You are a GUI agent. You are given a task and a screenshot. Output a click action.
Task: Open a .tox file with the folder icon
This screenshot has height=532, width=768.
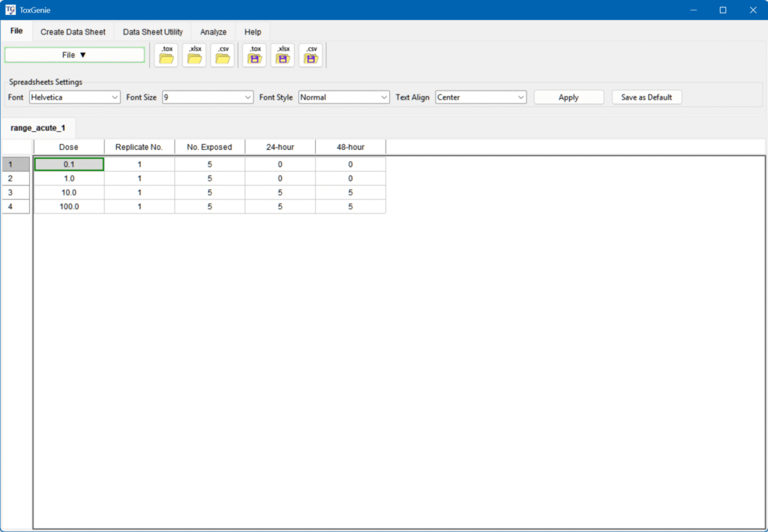(x=166, y=55)
